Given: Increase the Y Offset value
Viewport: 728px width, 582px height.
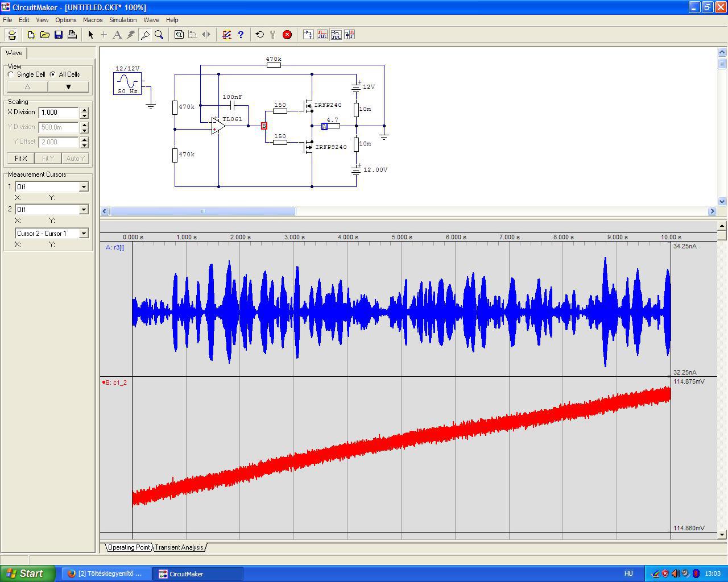Looking at the screenshot, I should pos(84,139).
